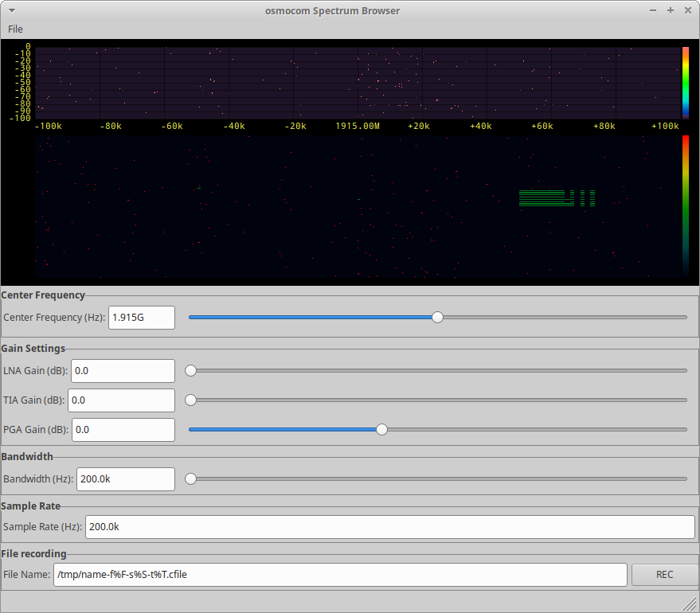Minimize the osmocom Spectrum Browser window
Viewport: 700px width, 613px height.
653,10
